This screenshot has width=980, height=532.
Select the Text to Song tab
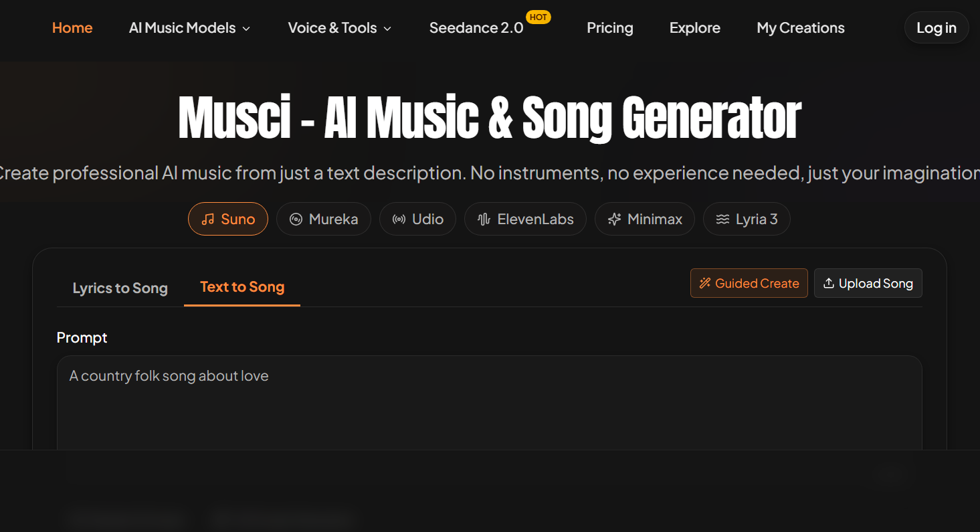[x=242, y=286]
